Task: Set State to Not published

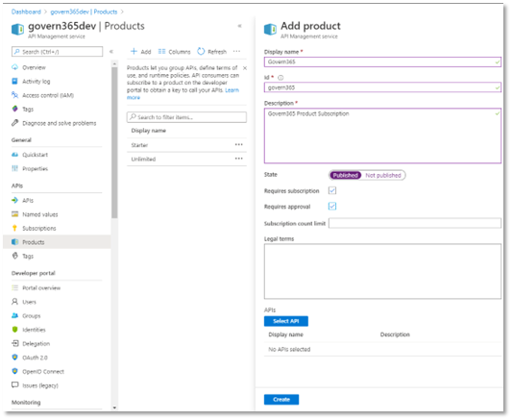Action: tap(383, 175)
